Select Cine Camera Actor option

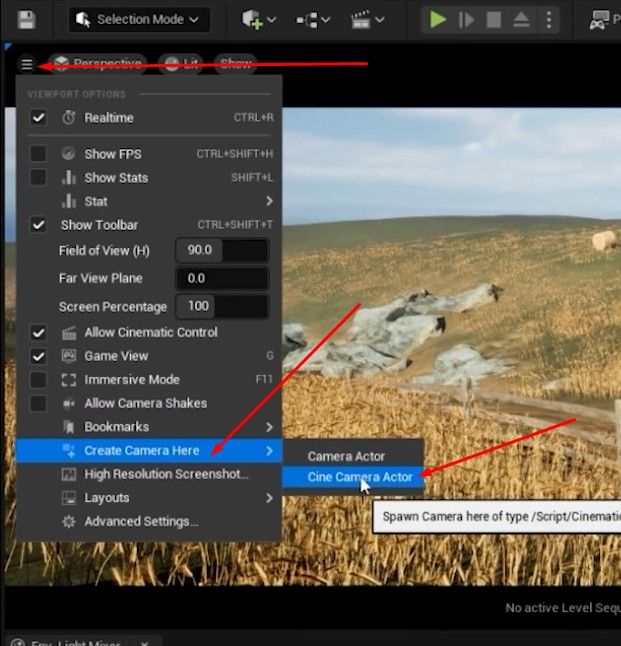click(x=353, y=477)
